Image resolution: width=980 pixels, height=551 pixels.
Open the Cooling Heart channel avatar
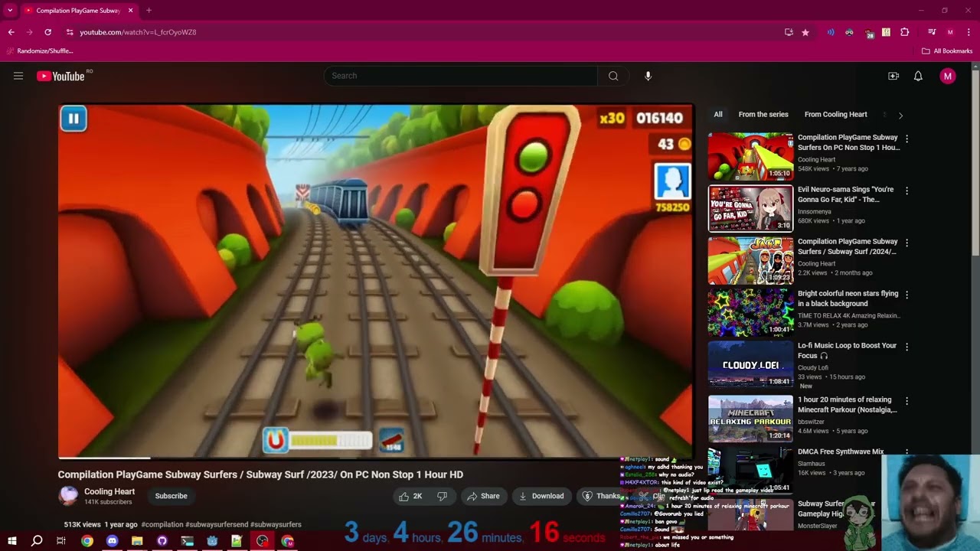coord(68,496)
